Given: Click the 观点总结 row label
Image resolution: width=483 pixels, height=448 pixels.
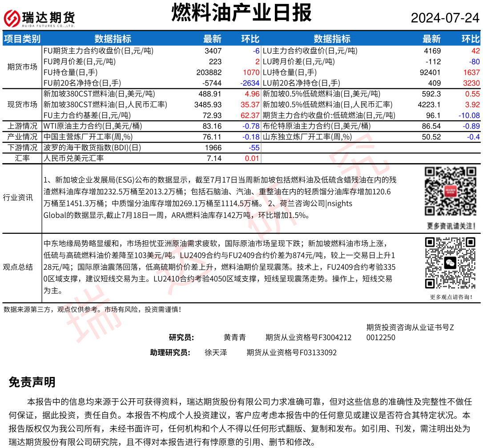Looking at the screenshot, I should (18, 267).
